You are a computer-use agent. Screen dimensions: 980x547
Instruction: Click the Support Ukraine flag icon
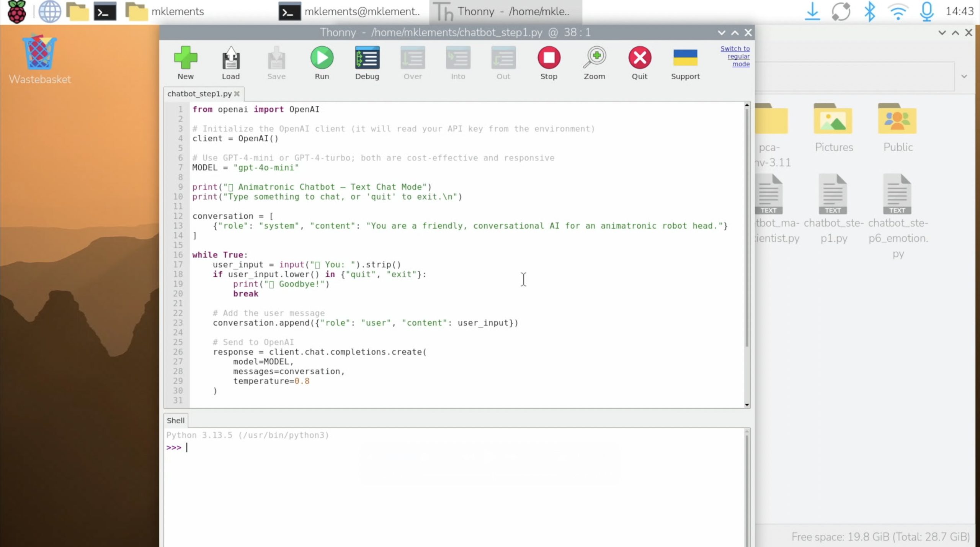[x=685, y=58]
